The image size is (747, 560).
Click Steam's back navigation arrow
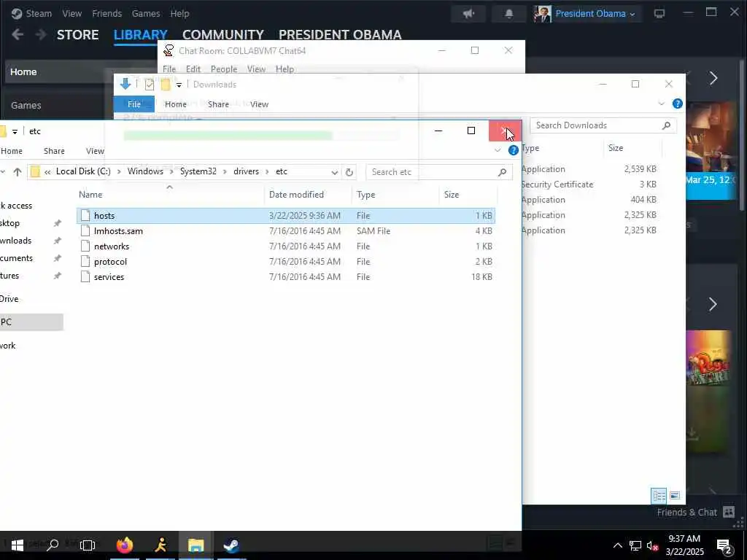[x=18, y=35]
